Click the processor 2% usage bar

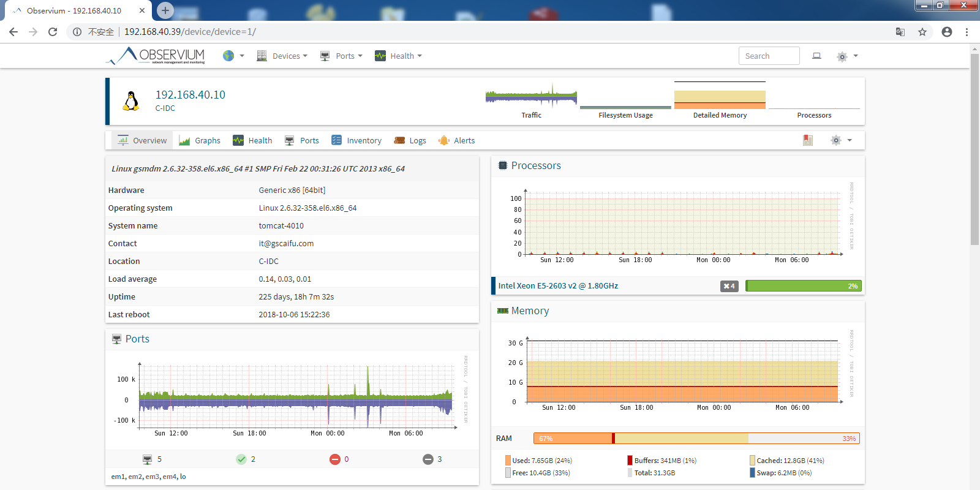click(804, 286)
